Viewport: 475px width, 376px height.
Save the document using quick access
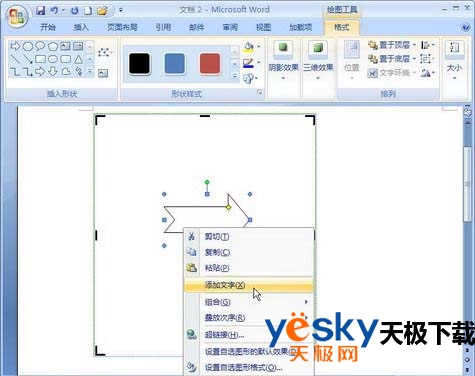point(40,10)
